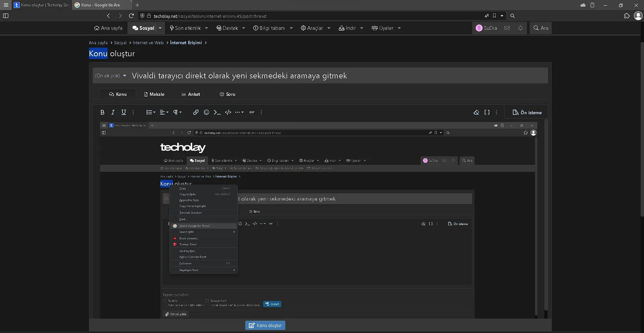Image resolution: width=644 pixels, height=333 pixels.
Task: Reload the current page
Action: [x=131, y=16]
